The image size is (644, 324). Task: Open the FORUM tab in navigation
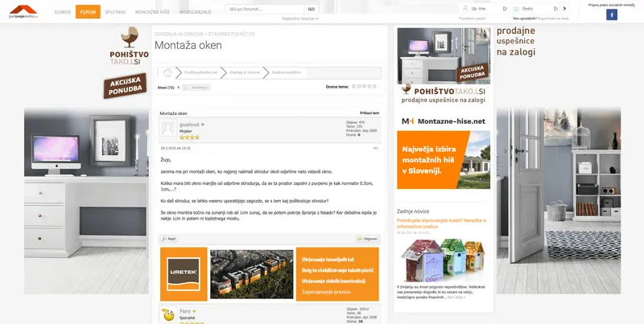pos(88,12)
